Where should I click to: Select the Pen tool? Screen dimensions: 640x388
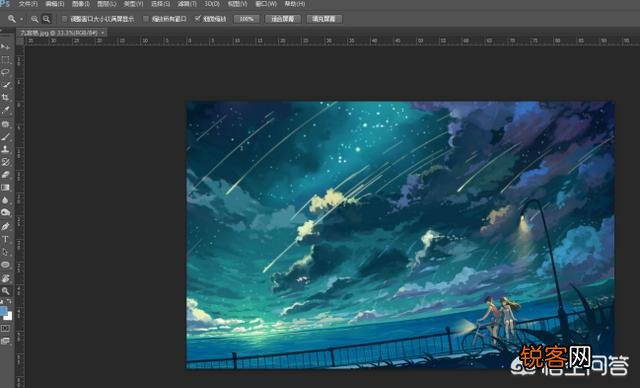pos(5,226)
